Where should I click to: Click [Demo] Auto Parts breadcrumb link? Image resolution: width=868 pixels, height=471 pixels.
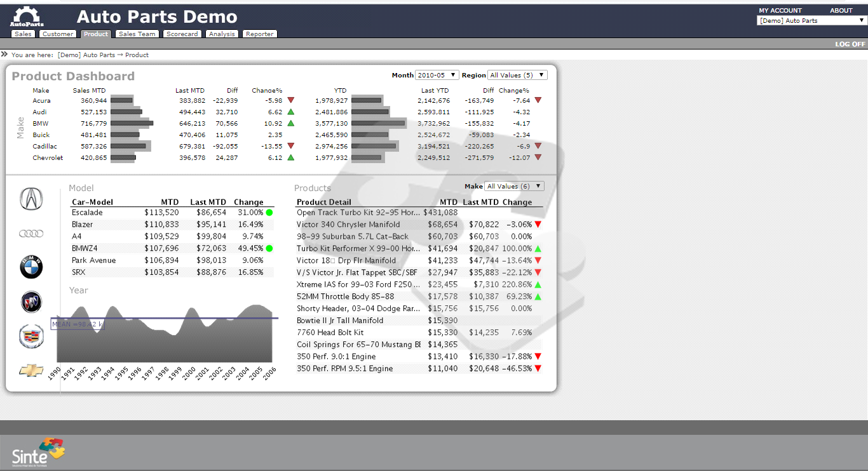pos(86,55)
